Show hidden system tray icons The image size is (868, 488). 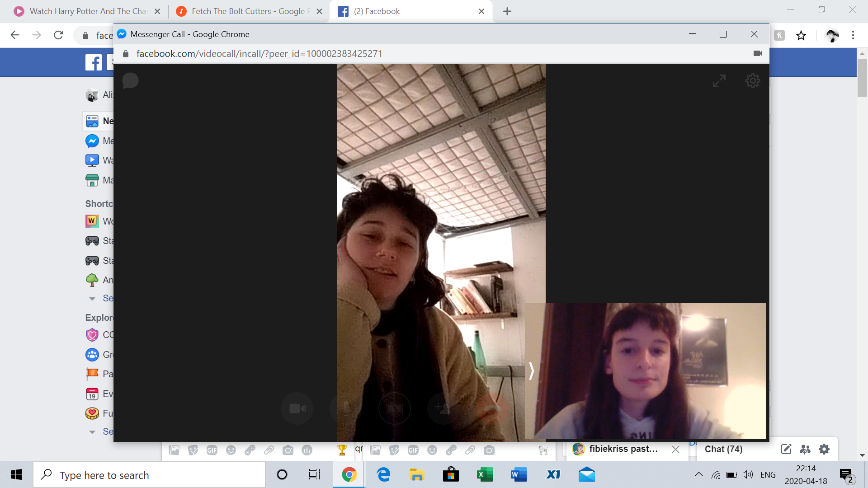pyautogui.click(x=698, y=474)
